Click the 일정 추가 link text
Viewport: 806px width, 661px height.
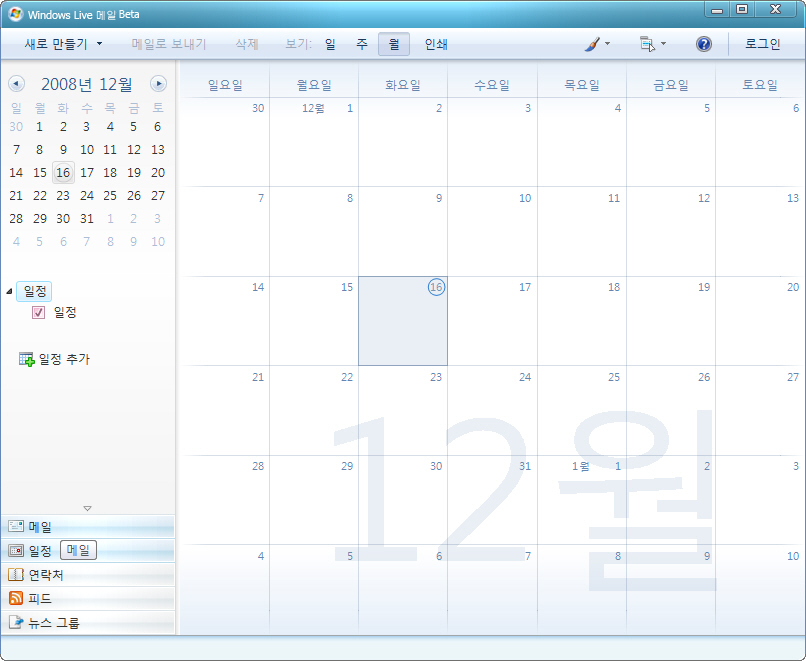click(x=64, y=359)
